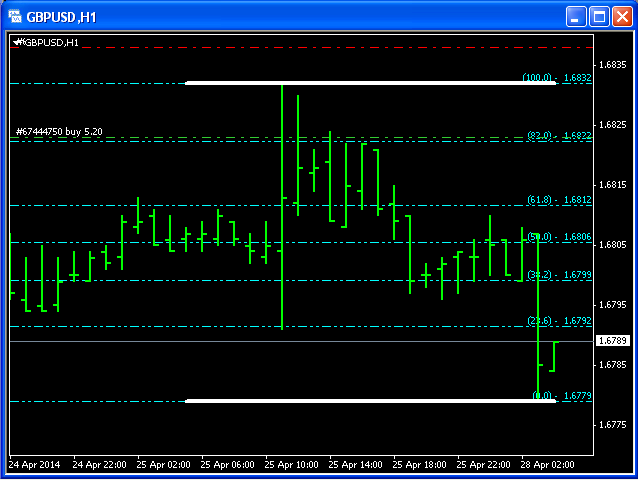Click the 1.6835 price scale value
This screenshot has height=480, width=640.
pyautogui.click(x=612, y=65)
